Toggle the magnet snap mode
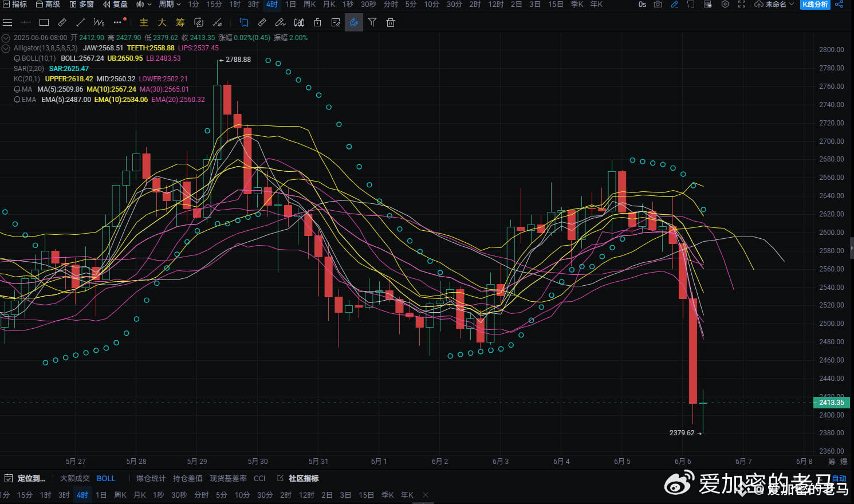 [354, 22]
